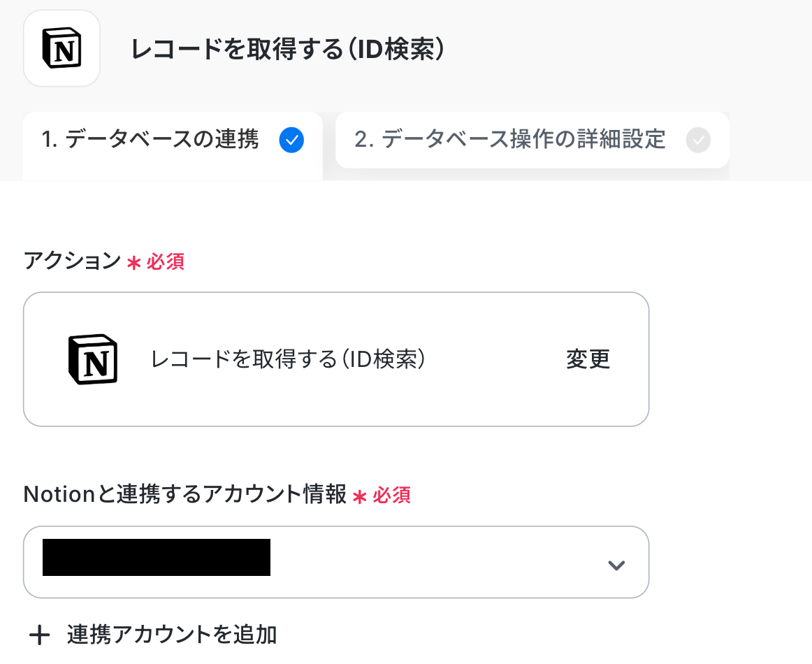
Task: Click the blacked-out selected account name
Action: tap(157, 558)
